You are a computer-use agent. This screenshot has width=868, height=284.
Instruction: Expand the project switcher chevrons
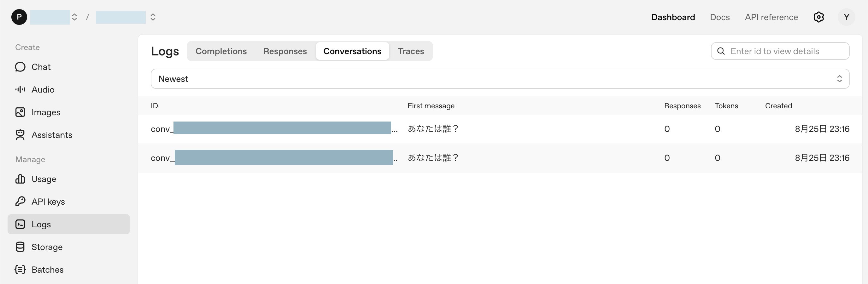pos(153,17)
